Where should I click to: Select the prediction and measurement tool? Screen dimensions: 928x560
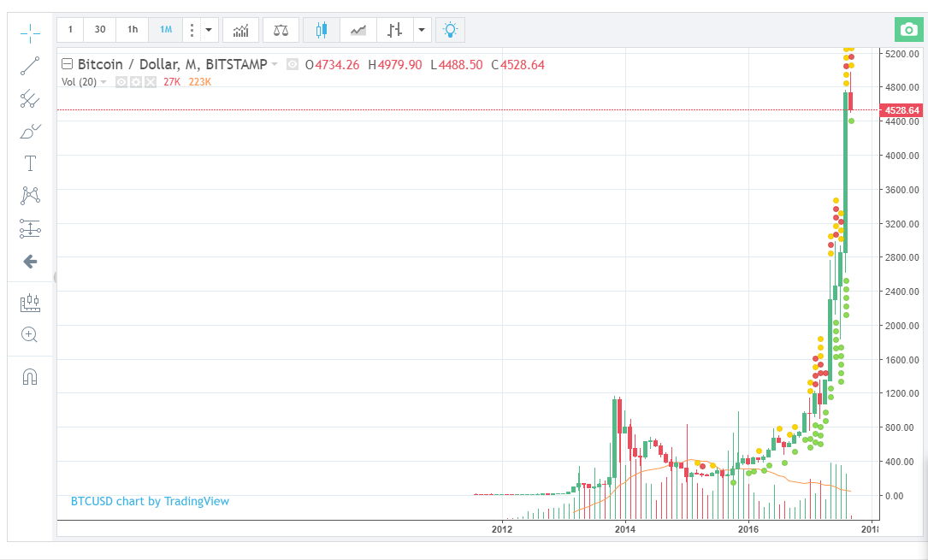click(x=30, y=228)
